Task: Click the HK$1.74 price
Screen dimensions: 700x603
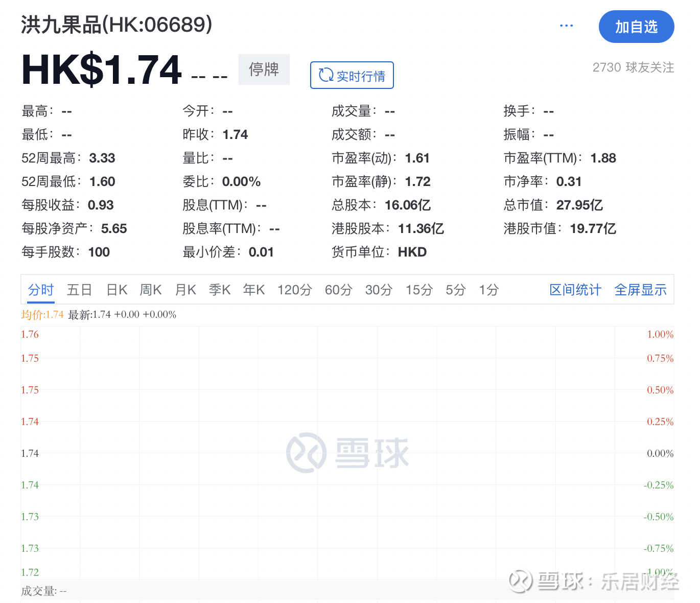Action: [x=102, y=69]
